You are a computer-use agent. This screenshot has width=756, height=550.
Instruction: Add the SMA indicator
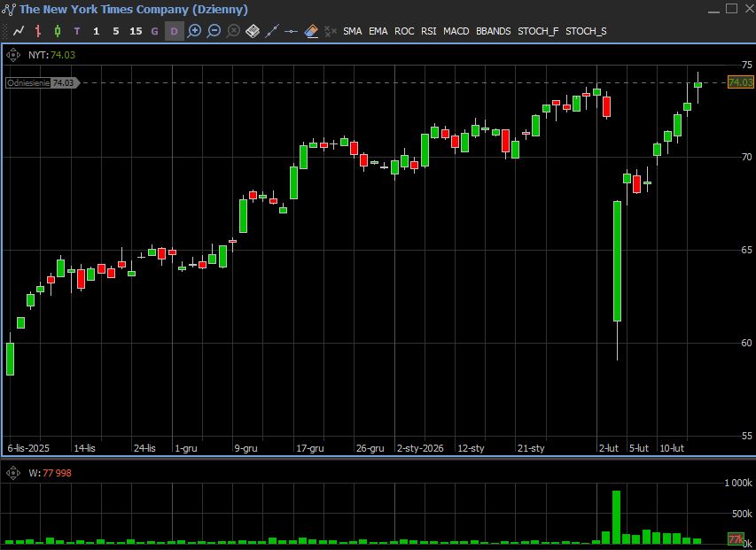tap(353, 31)
